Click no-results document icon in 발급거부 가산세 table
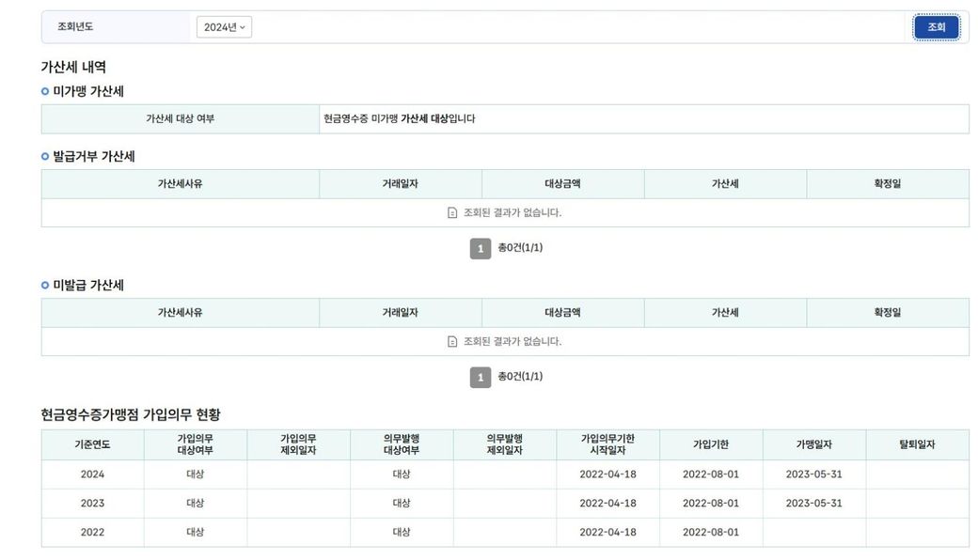Image resolution: width=978 pixels, height=560 pixels. click(x=452, y=213)
